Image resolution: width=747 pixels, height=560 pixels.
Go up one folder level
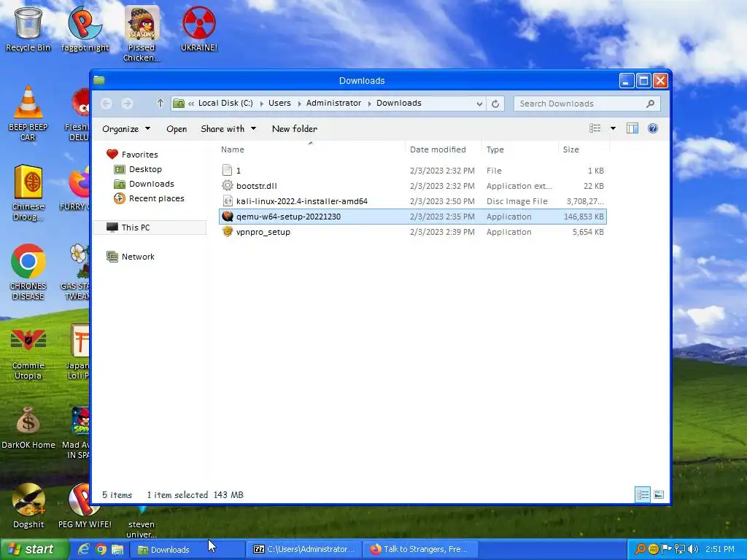click(x=160, y=104)
